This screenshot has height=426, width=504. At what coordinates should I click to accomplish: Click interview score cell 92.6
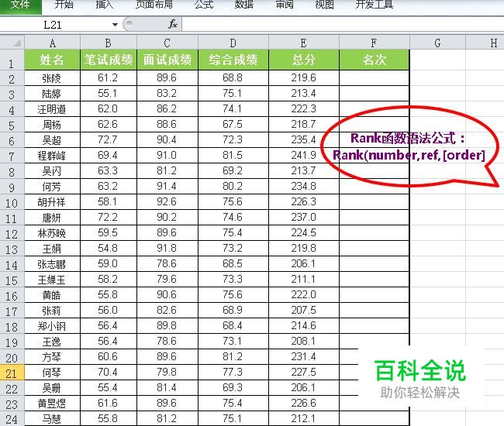pyautogui.click(x=167, y=201)
